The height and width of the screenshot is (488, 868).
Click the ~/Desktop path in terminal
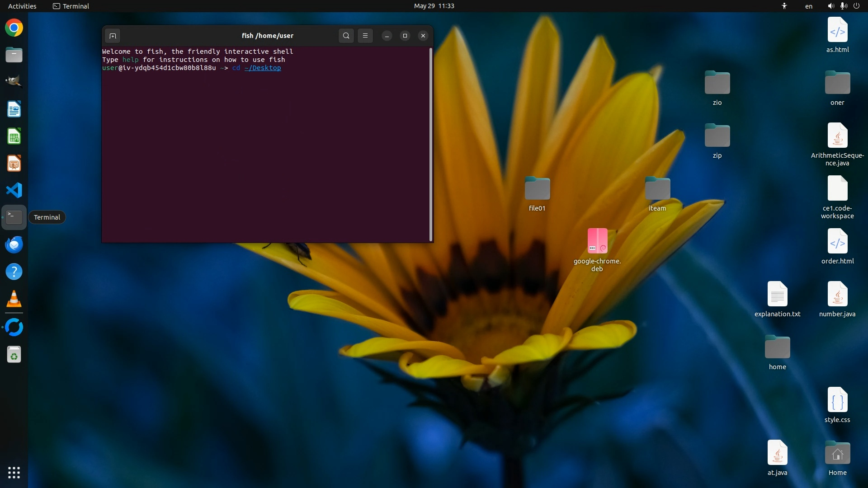[x=263, y=68]
